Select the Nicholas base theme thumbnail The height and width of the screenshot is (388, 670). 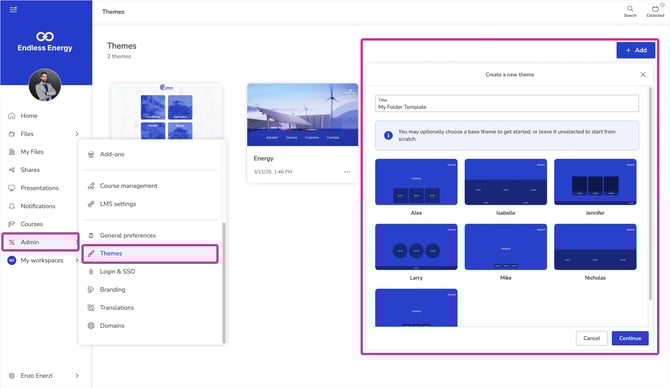(x=595, y=247)
